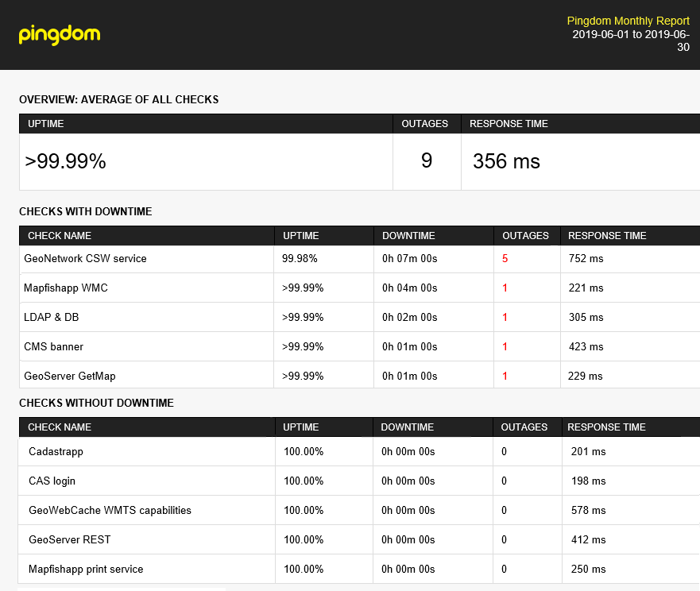The width and height of the screenshot is (700, 591).
Task: Click the 221 ms response time
Action: point(586,288)
